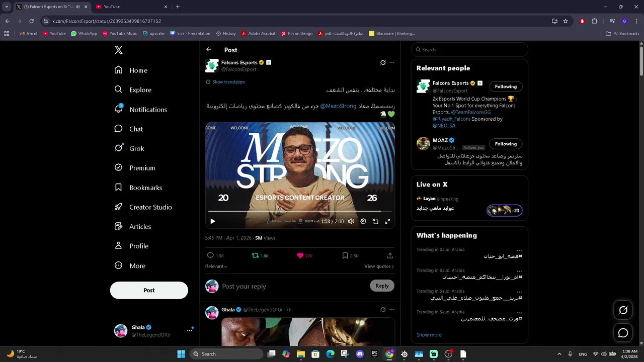Expand the Relevant replies sort dropdown
Screen dimensions: 644x362
point(216,266)
